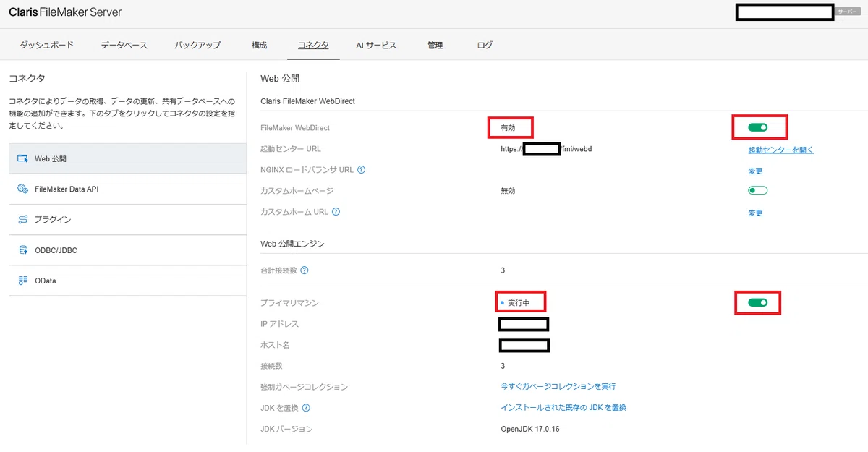Click help icon beside NGINX ロードバランサ URL
This screenshot has height=452, width=868.
361,170
